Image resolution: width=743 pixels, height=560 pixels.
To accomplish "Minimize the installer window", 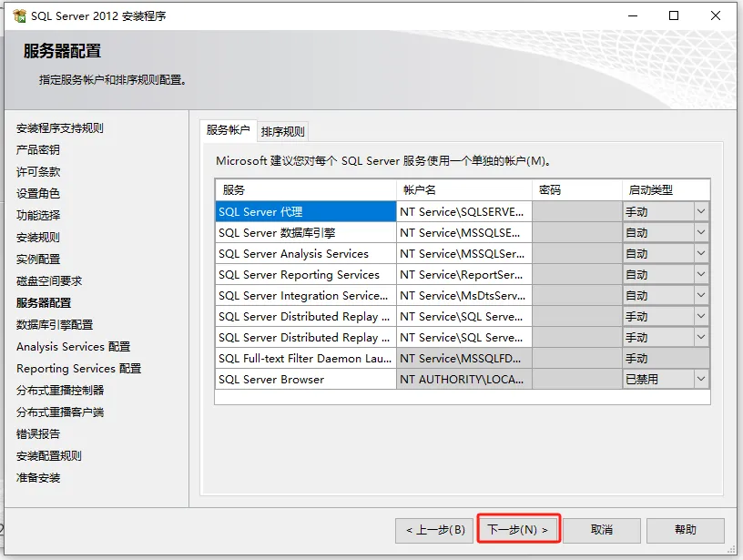I will pos(633,15).
